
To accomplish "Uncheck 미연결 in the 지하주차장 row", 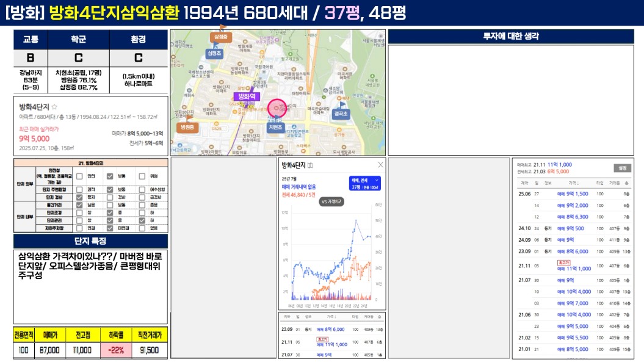I will (110, 228).
